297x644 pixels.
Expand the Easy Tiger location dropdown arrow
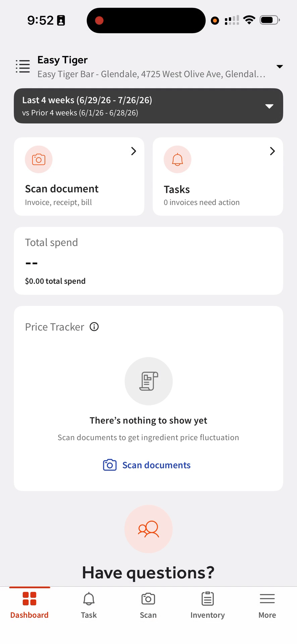pos(280,66)
